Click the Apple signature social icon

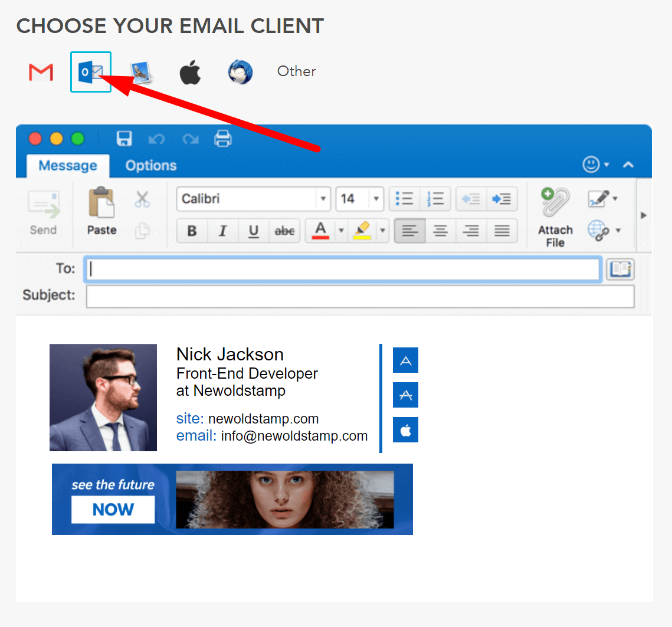405,430
